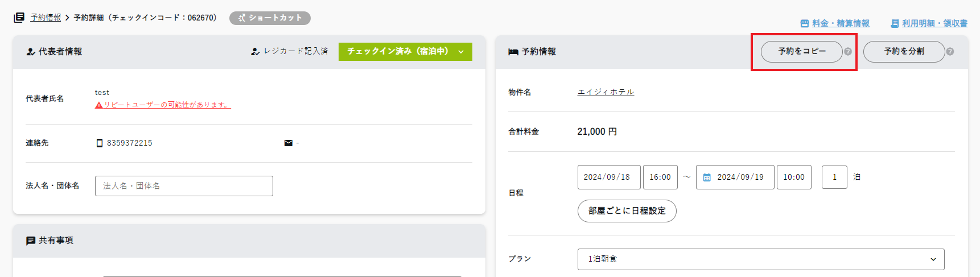Image resolution: width=980 pixels, height=277 pixels.
Task: Click the help icon beside 予約を分割
Action: click(x=950, y=52)
